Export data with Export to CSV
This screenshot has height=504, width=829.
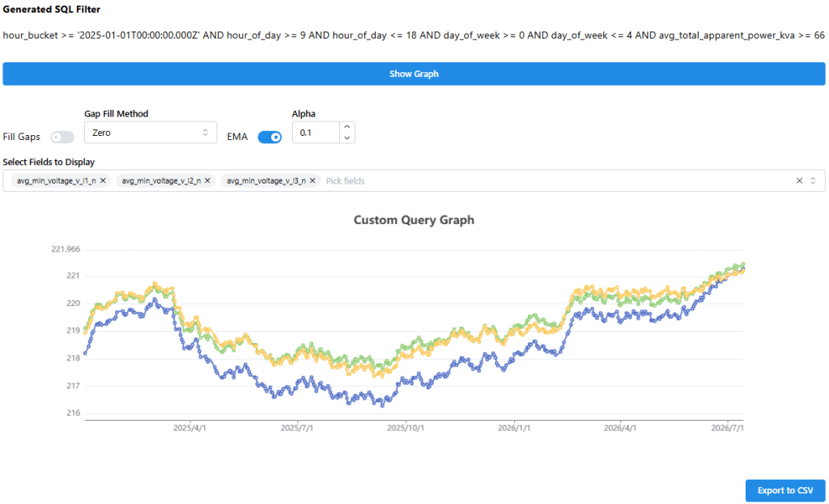[x=785, y=490]
